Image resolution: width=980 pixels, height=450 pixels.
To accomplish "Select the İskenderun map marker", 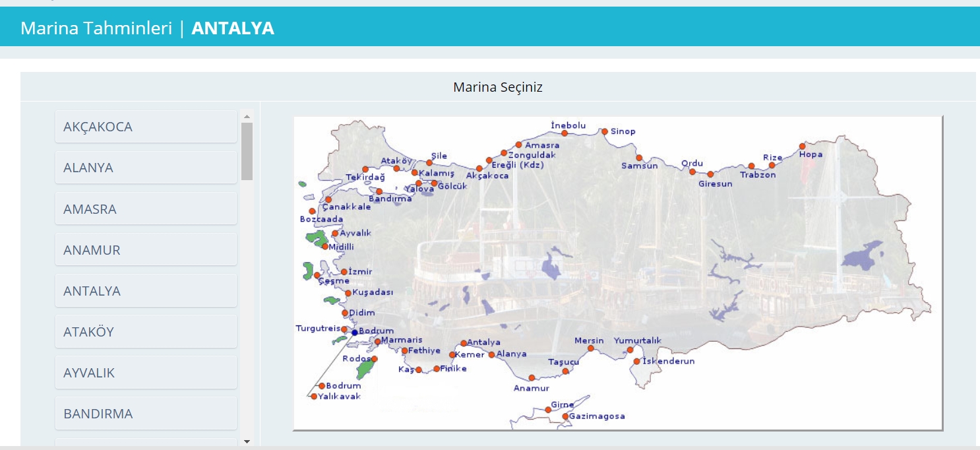I will pos(637,360).
